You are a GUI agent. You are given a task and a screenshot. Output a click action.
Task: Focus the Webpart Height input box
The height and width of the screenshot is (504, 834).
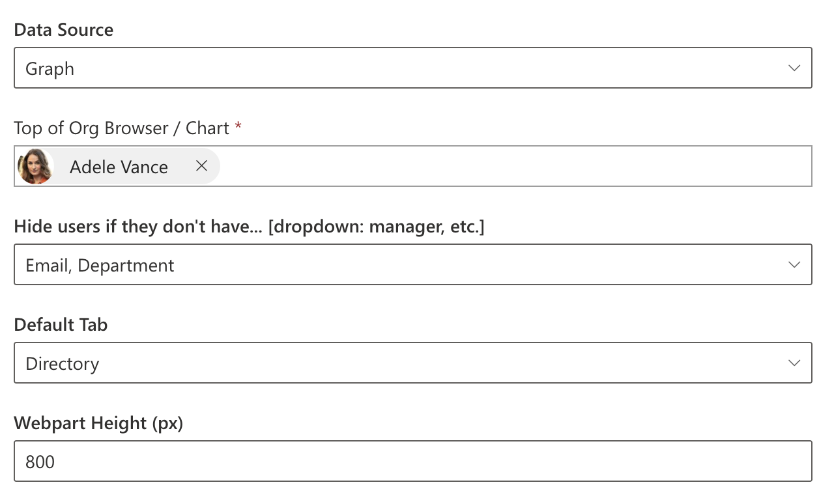(412, 462)
